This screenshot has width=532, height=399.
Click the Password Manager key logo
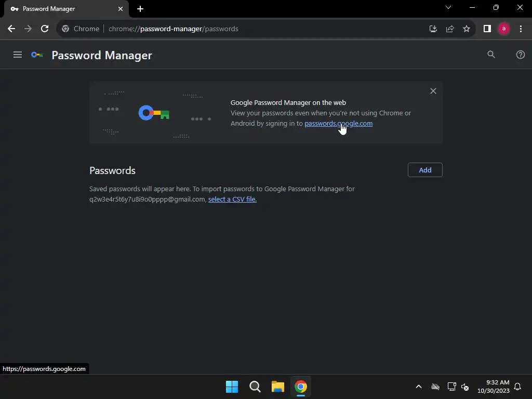coord(37,55)
